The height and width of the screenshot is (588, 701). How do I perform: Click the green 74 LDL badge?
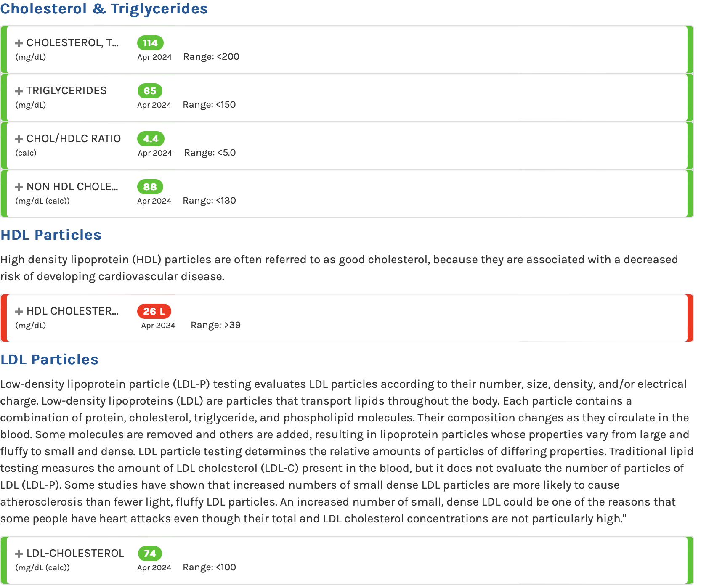pos(150,554)
